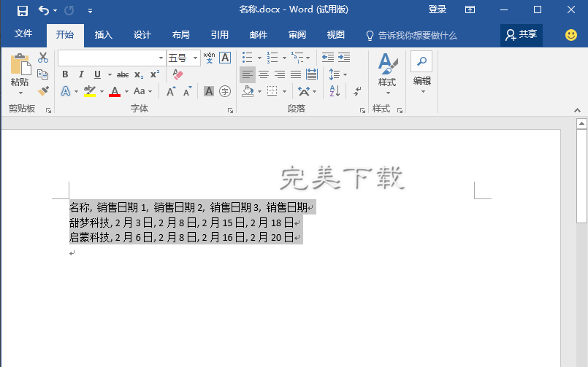Screen dimensions: 588x367
Task: Toggle bold formatting
Action: coord(65,74)
